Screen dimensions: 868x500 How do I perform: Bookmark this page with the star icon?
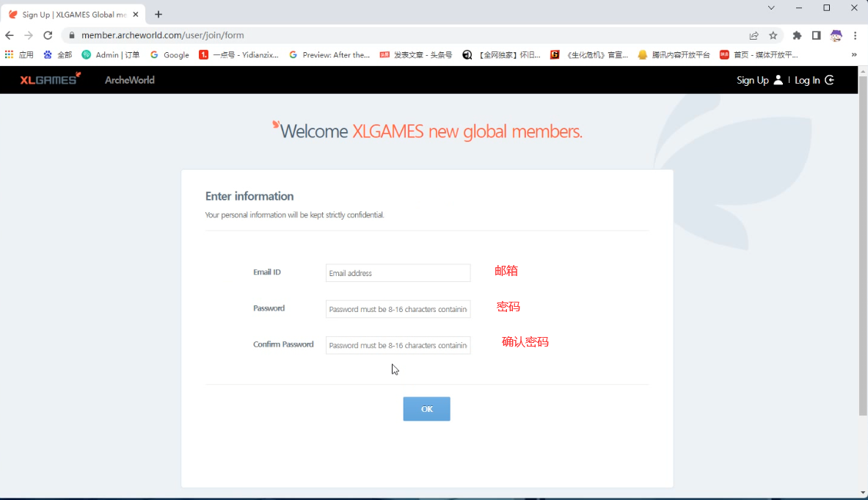(773, 35)
